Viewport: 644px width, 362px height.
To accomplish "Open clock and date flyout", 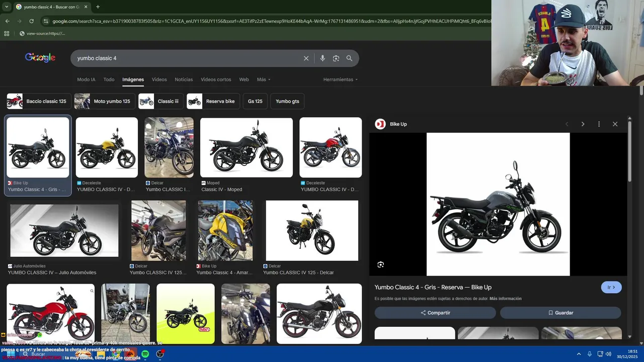I will pyautogui.click(x=627, y=354).
